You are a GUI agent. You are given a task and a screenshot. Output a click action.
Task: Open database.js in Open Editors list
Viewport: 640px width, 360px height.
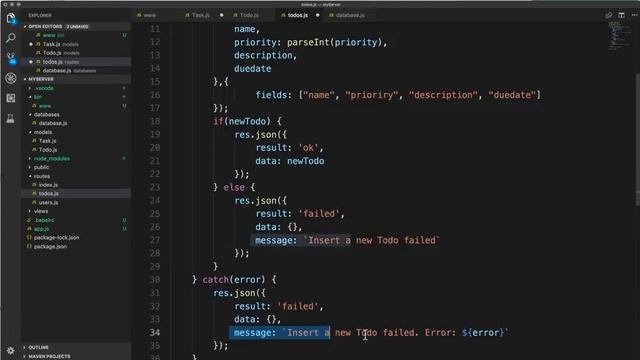(69, 71)
